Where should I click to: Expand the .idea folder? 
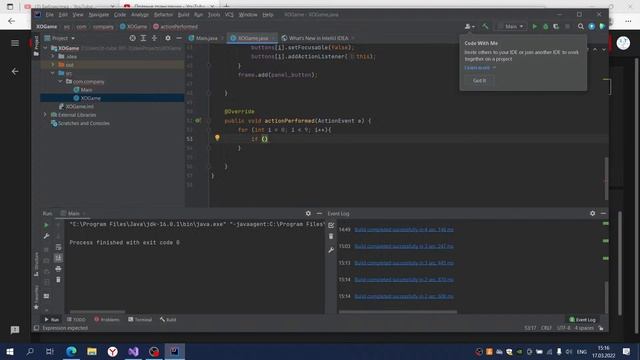53,56
